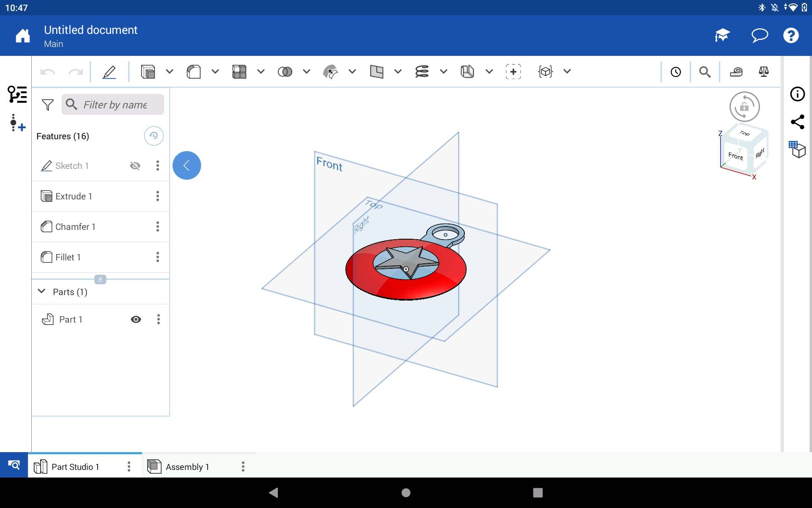Select the helix/curve tool icon
This screenshot has width=812, height=508.
coord(422,72)
